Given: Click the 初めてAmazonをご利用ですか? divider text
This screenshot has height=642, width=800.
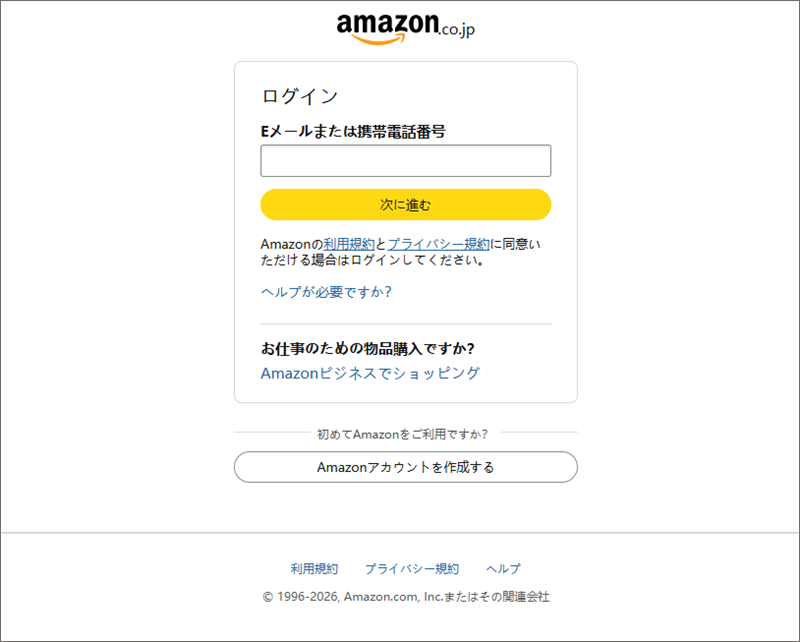Looking at the screenshot, I should tap(402, 434).
